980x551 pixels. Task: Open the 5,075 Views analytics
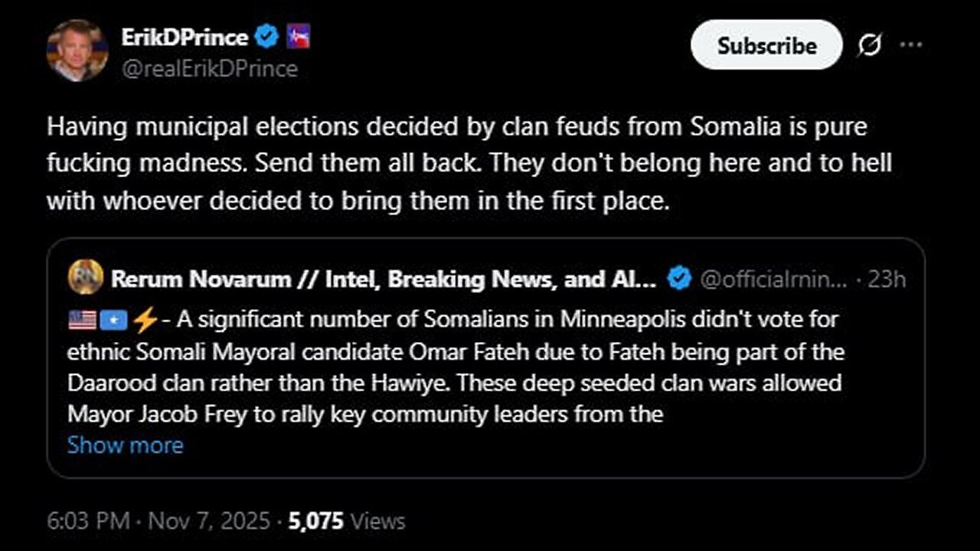pyautogui.click(x=348, y=522)
